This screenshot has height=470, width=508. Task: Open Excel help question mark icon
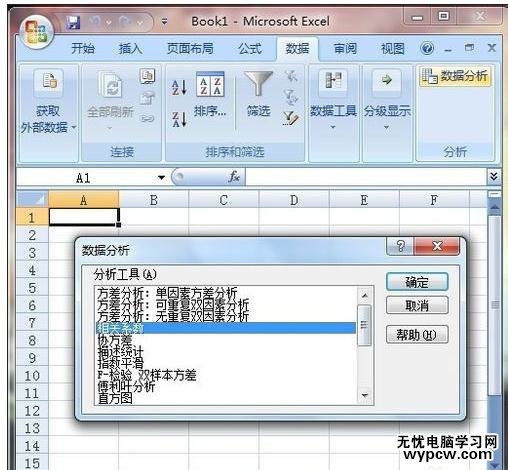coord(427,49)
